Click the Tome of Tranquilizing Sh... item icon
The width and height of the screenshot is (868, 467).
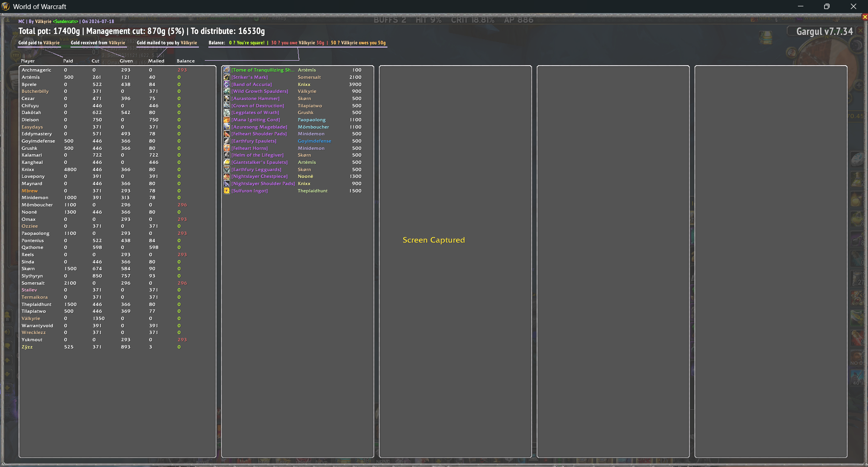tap(226, 70)
